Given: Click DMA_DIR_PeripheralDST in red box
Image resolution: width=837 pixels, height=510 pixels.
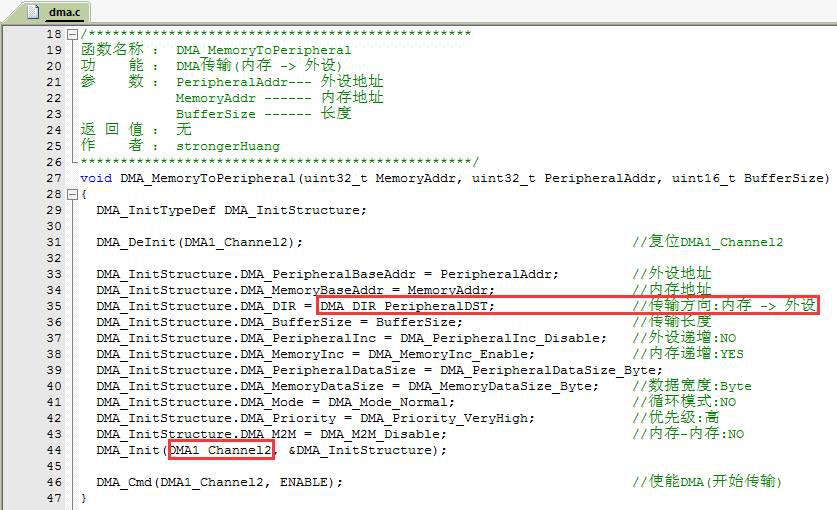Looking at the screenshot, I should [407, 306].
